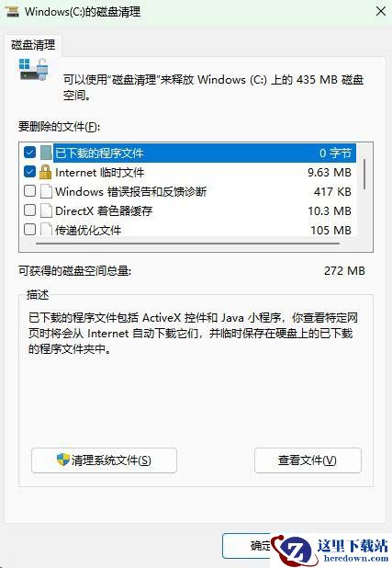Click the 查看文件(V) button
The image size is (392, 568).
[308, 460]
